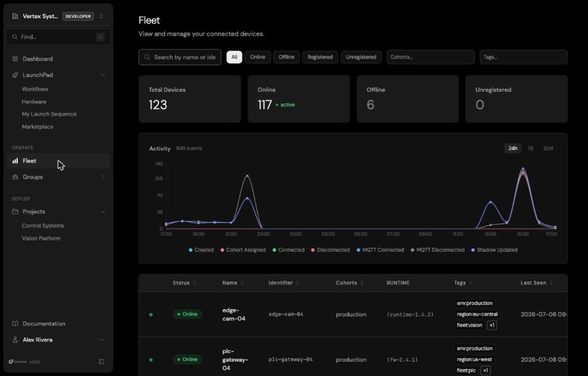Click the Unregistered devices card
This screenshot has width=588, height=376.
(516, 99)
